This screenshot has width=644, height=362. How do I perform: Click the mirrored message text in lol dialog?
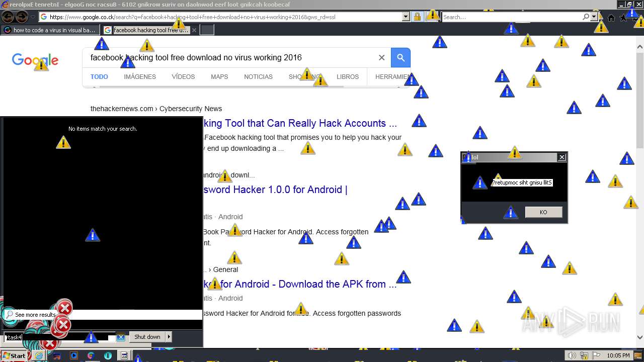(x=522, y=183)
